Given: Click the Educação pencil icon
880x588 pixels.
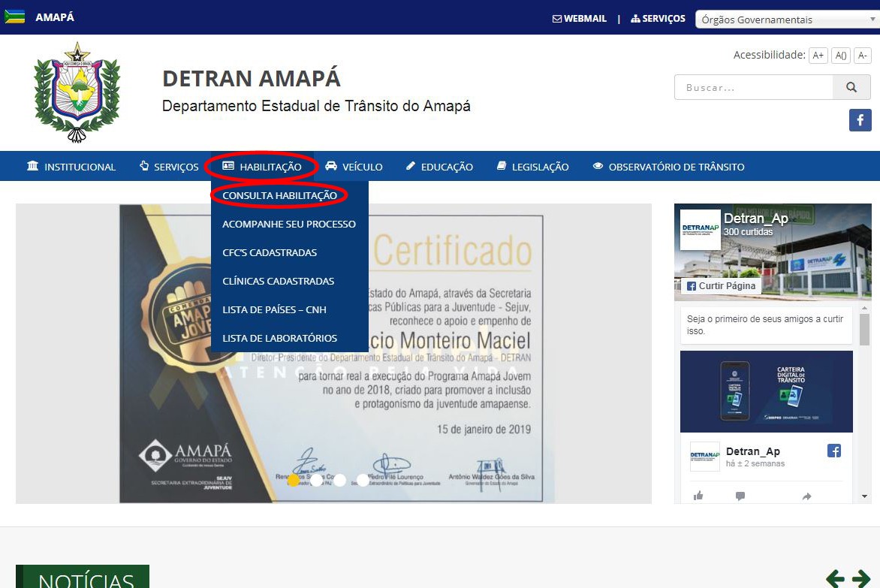Looking at the screenshot, I should (411, 166).
